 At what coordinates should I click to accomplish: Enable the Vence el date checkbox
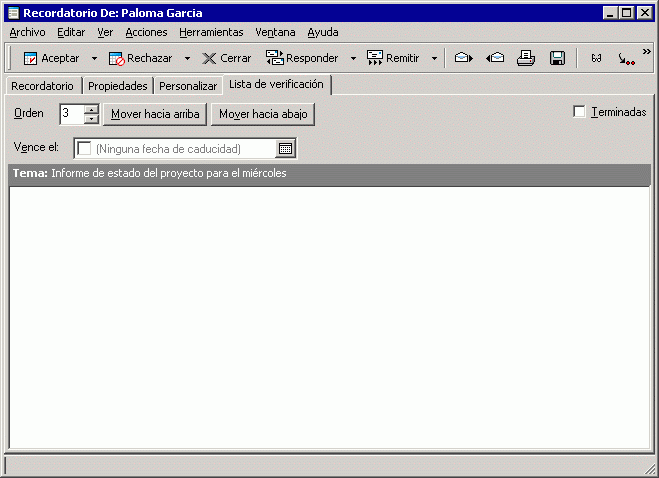click(84, 148)
